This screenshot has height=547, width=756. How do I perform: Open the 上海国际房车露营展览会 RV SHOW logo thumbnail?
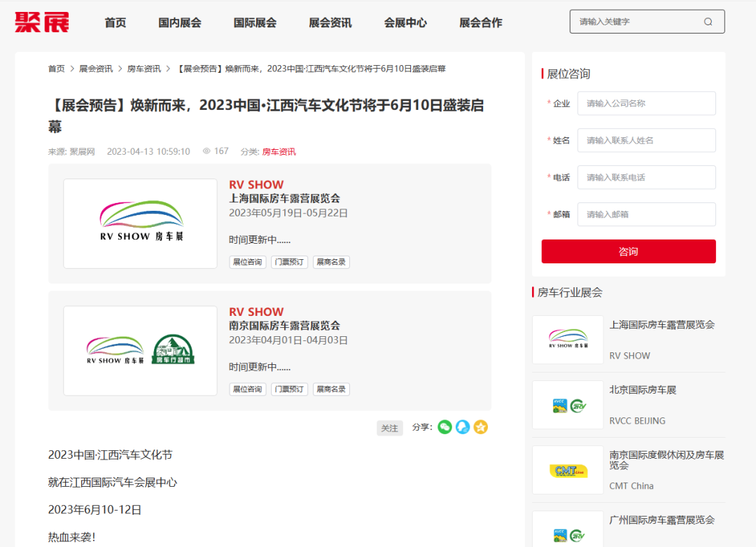[140, 224]
